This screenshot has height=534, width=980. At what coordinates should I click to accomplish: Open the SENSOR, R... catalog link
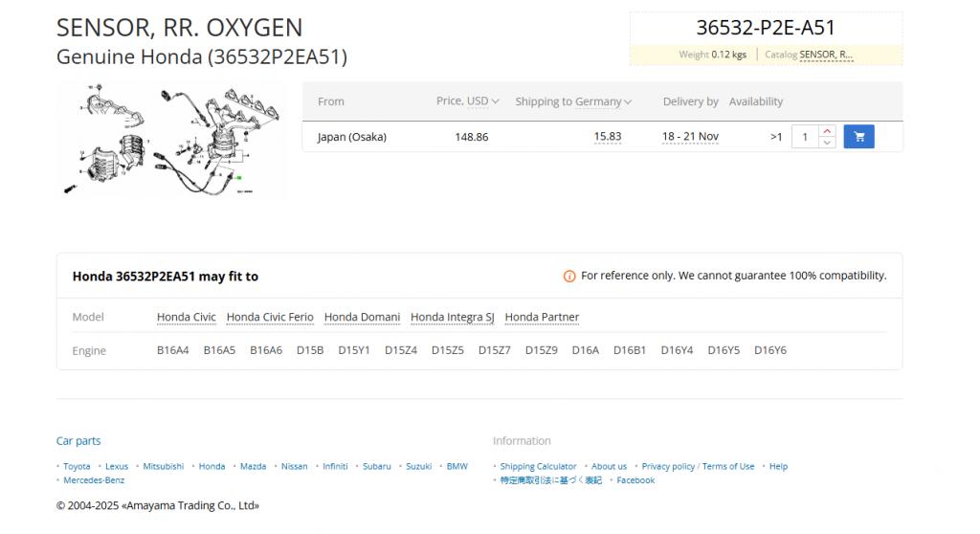[x=826, y=55]
